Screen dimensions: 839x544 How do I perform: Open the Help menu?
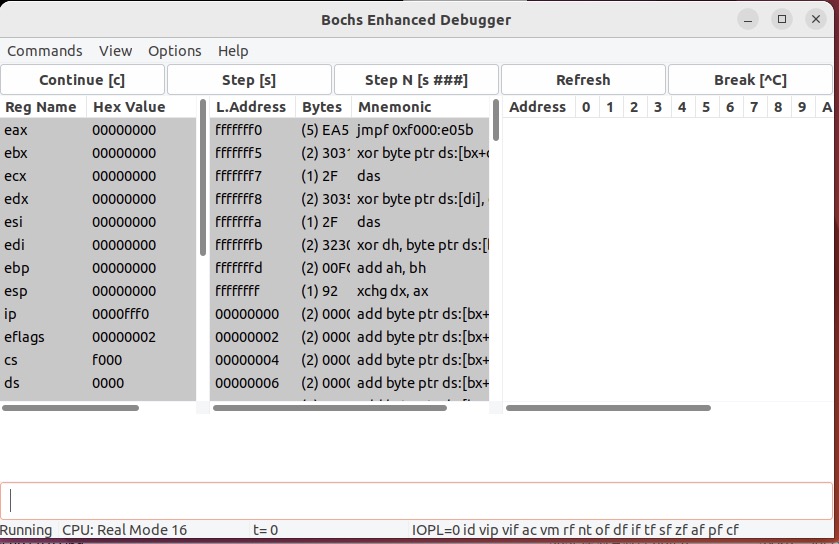point(233,51)
